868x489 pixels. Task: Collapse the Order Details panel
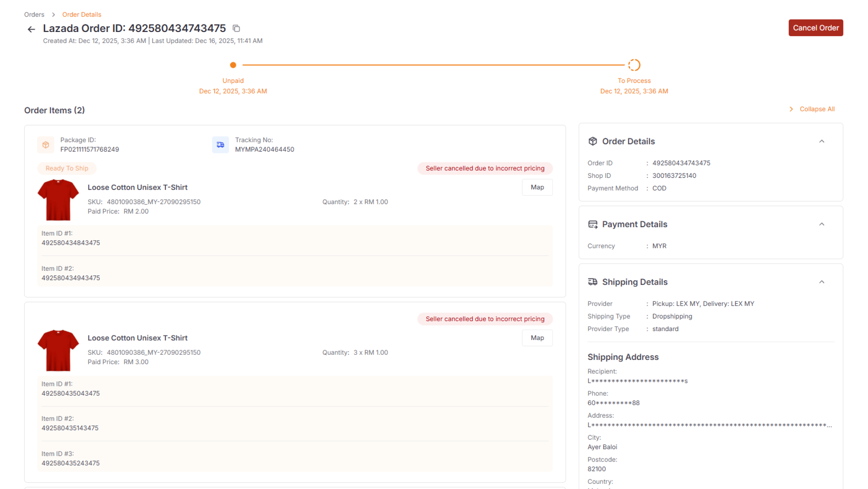point(822,141)
